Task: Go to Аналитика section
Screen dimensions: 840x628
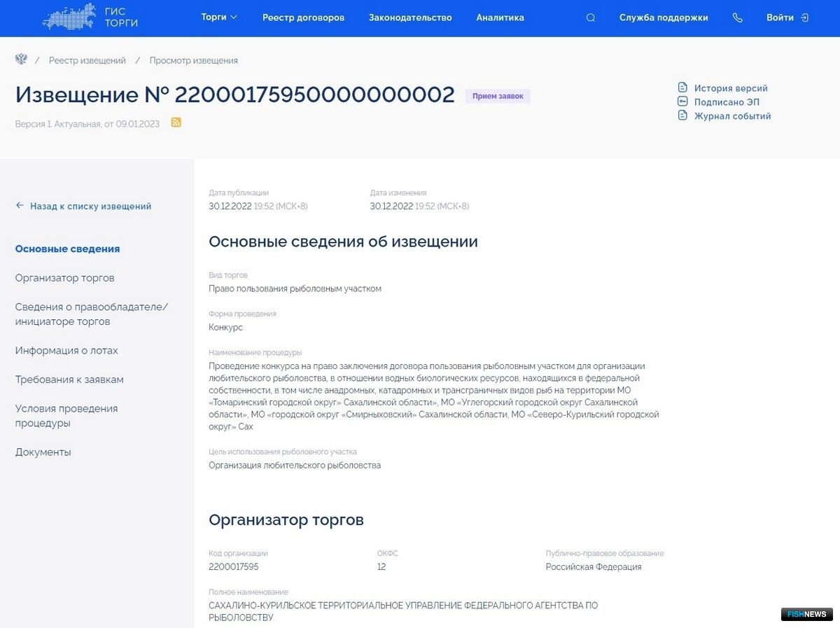Action: coord(500,18)
